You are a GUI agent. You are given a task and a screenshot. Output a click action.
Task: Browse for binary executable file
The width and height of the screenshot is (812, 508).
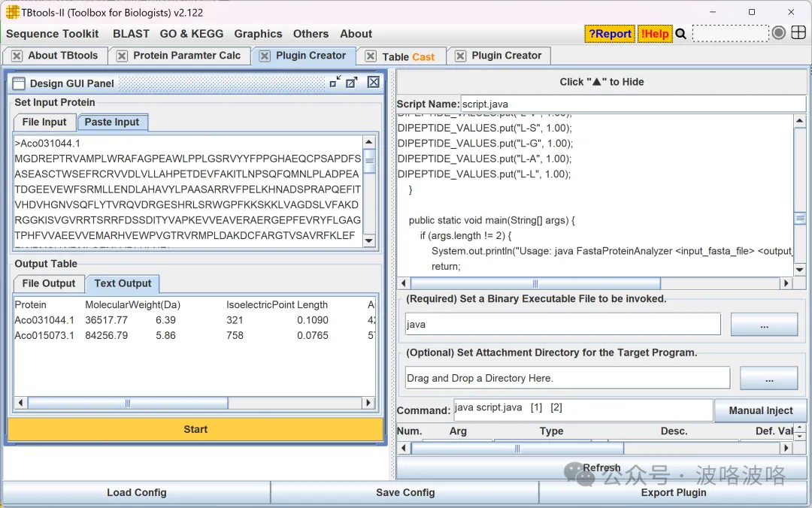point(764,325)
